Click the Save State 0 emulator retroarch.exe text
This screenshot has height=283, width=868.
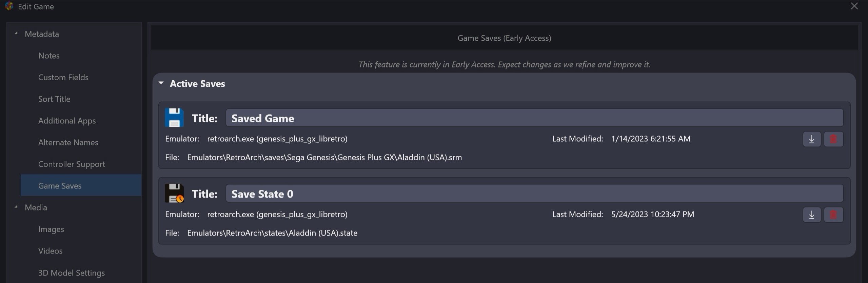click(x=277, y=214)
